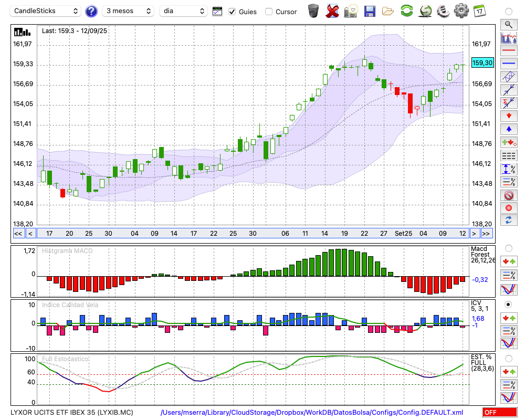Click the main chart lines percent icon
Screen dimensions: 525x420
tap(509, 182)
